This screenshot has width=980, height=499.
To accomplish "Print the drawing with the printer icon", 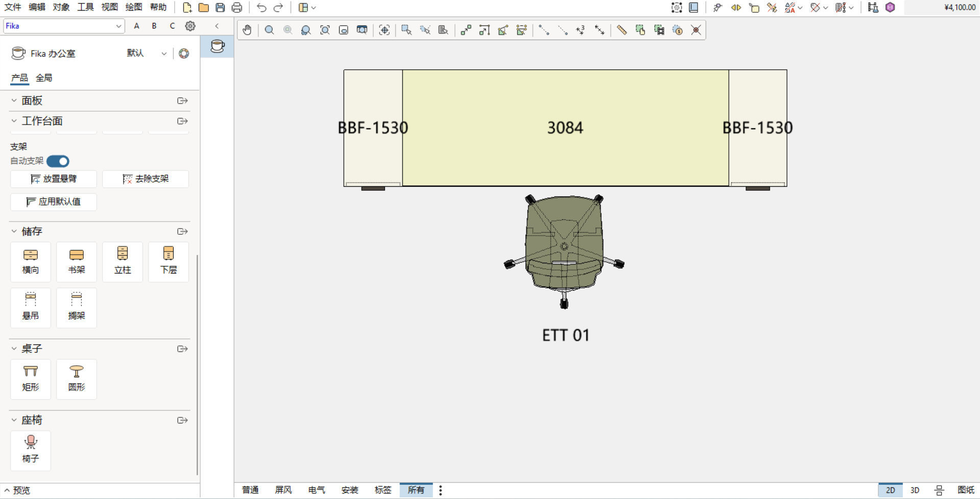I will click(236, 8).
